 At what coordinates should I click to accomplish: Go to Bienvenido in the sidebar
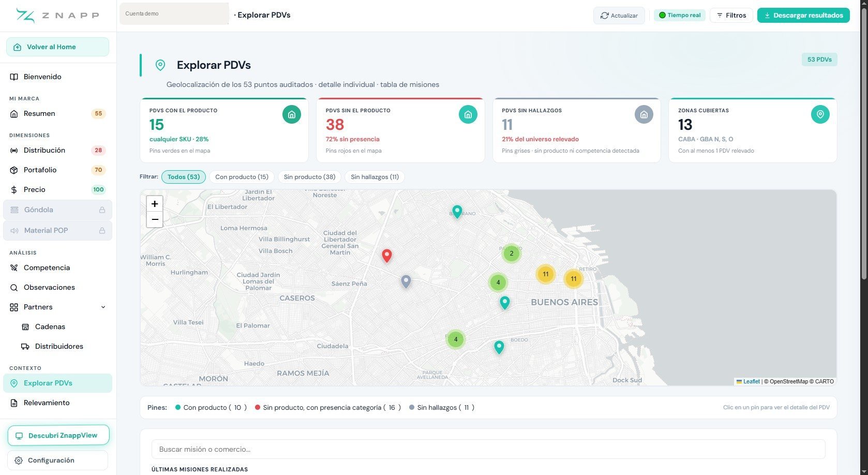point(58,77)
